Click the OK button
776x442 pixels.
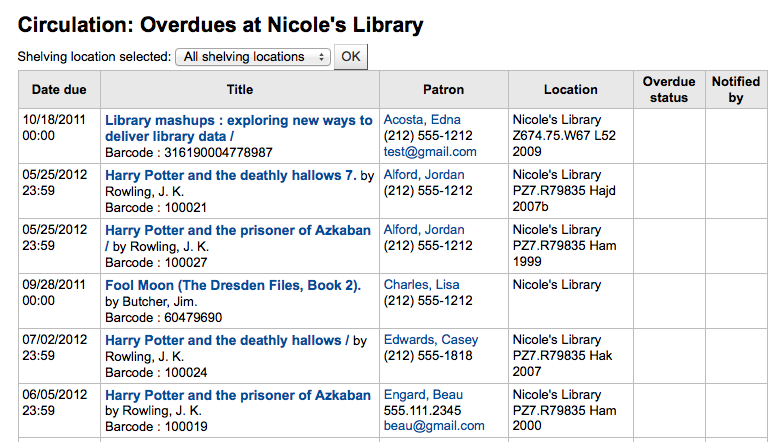pos(350,57)
